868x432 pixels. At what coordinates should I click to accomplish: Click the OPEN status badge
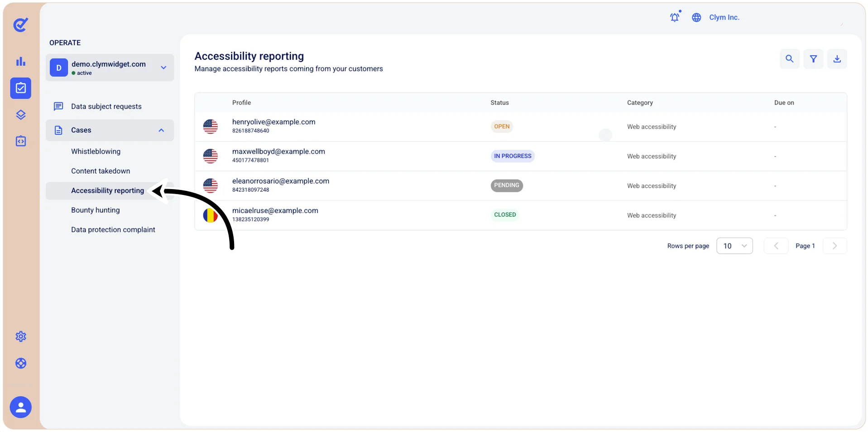pyautogui.click(x=502, y=127)
